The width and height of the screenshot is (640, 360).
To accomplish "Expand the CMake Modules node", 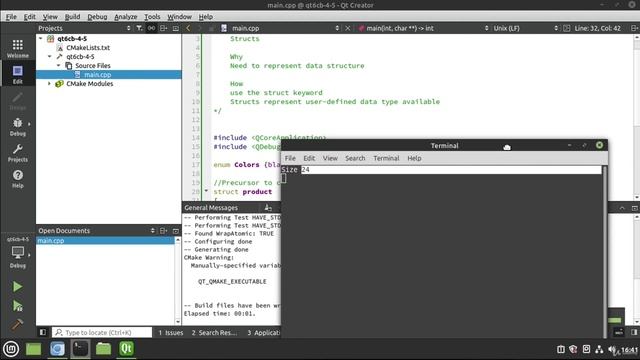I will (50, 83).
